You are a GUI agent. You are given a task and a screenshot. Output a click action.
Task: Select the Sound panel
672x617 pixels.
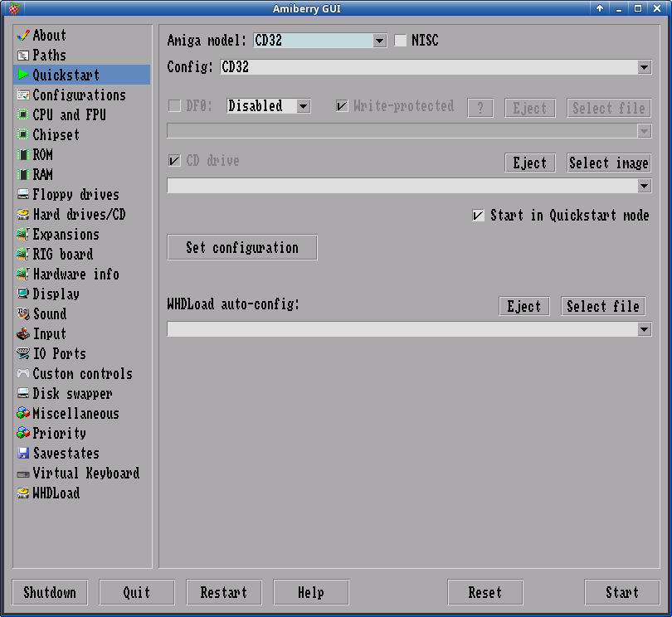click(x=81, y=313)
